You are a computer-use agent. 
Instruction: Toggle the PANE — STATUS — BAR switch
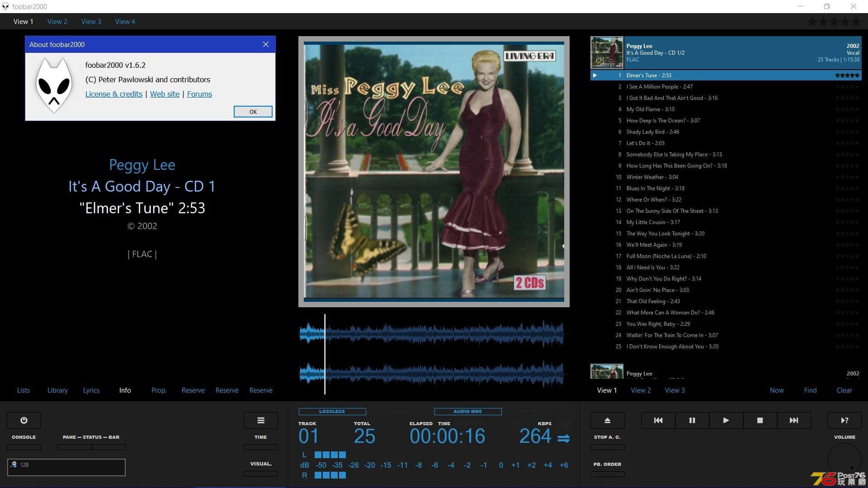[92, 447]
